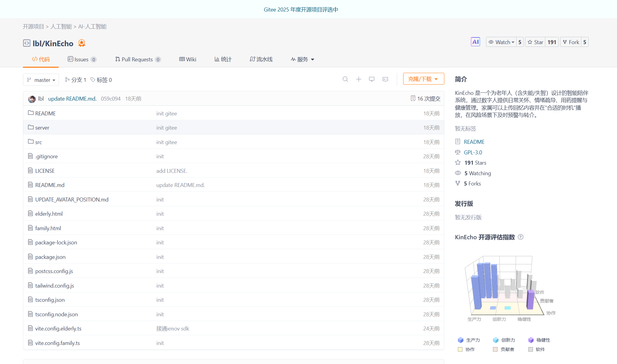Open the Pull Requests tab
Viewport: 617px width, 364px height.
tap(138, 60)
